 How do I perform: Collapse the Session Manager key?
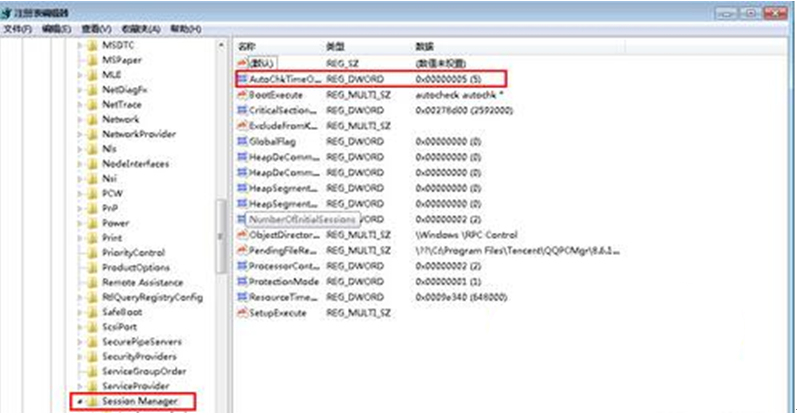click(79, 401)
